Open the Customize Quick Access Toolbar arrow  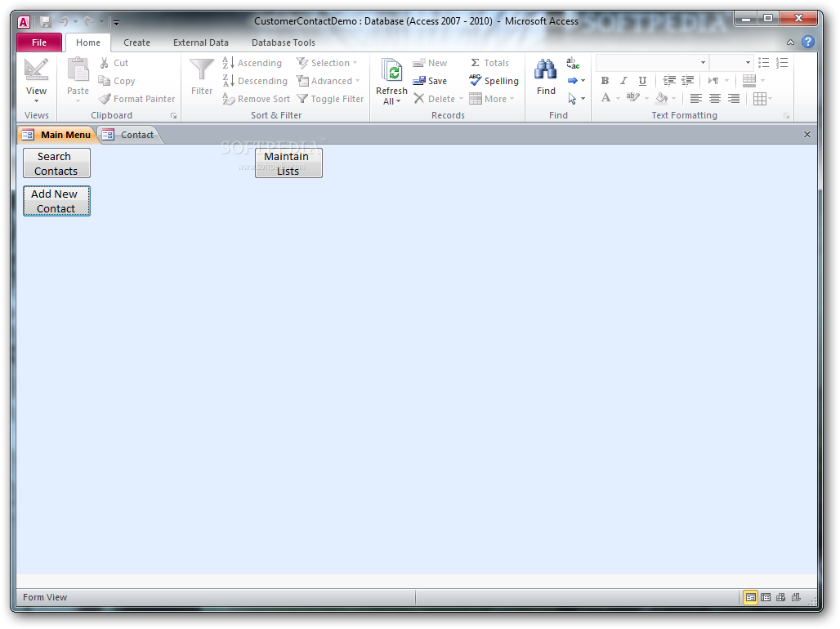116,23
